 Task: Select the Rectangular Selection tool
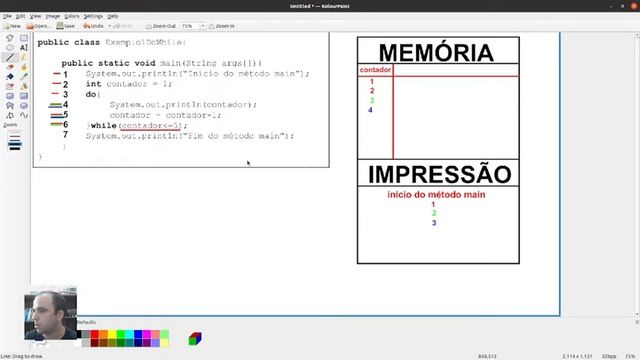tap(24, 38)
